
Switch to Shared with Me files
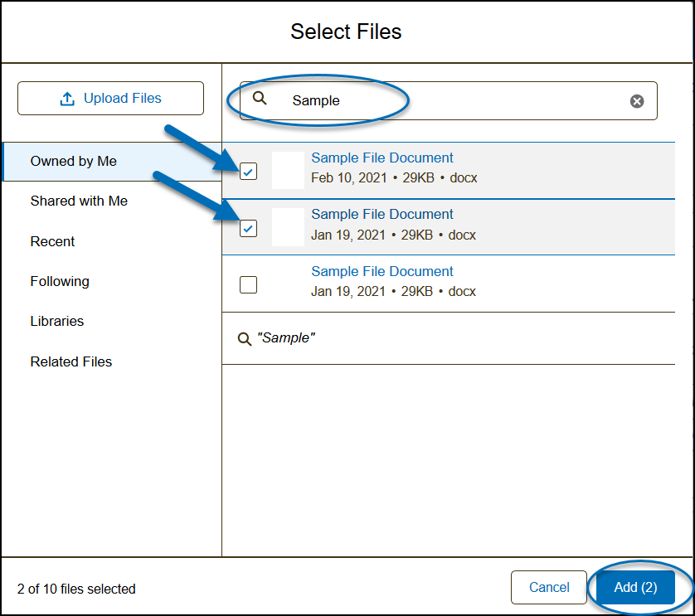pos(79,201)
